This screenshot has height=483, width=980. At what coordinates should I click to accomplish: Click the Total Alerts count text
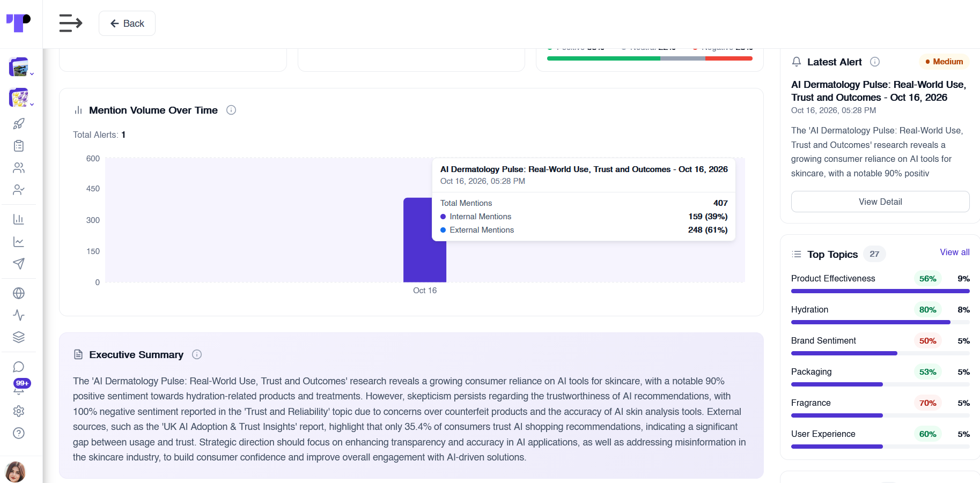tap(99, 135)
